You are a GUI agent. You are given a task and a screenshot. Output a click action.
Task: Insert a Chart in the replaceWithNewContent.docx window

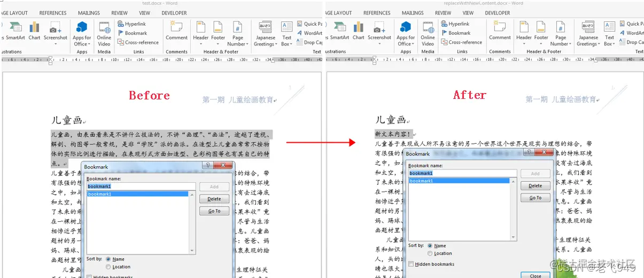tap(359, 31)
